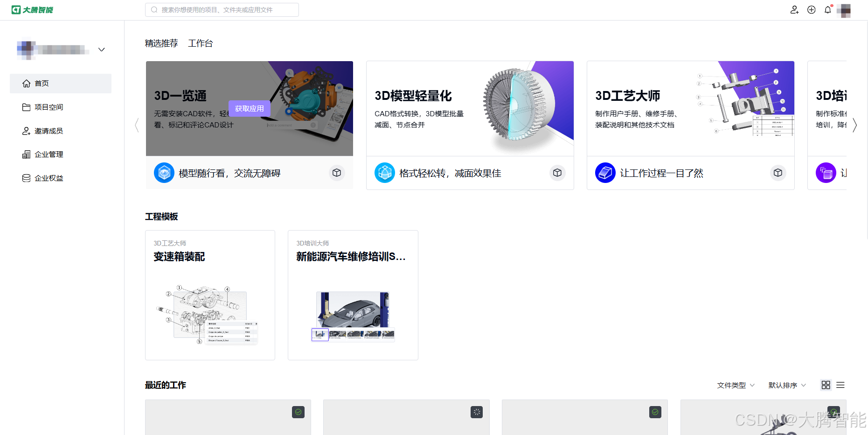This screenshot has width=868, height=435.
Task: Click cube icon on 格式轻松转 card
Action: click(x=557, y=173)
